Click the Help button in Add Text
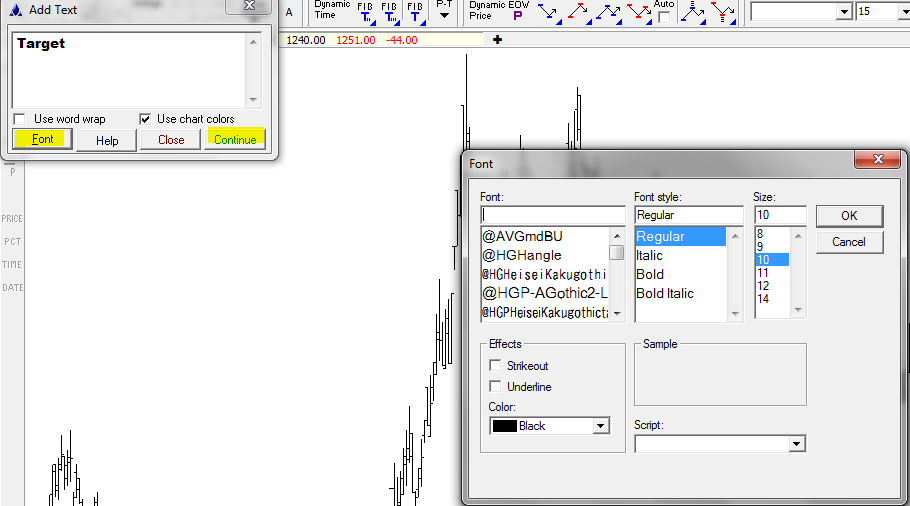 pyautogui.click(x=107, y=140)
